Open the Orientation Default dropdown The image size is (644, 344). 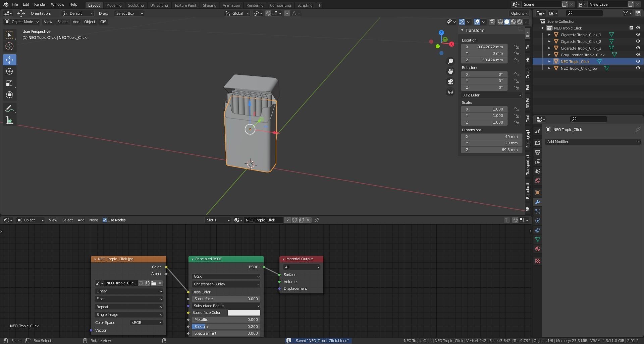click(x=78, y=13)
